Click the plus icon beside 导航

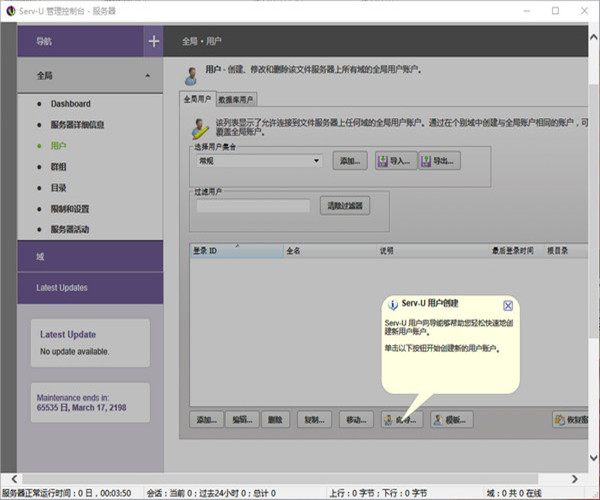click(x=153, y=41)
